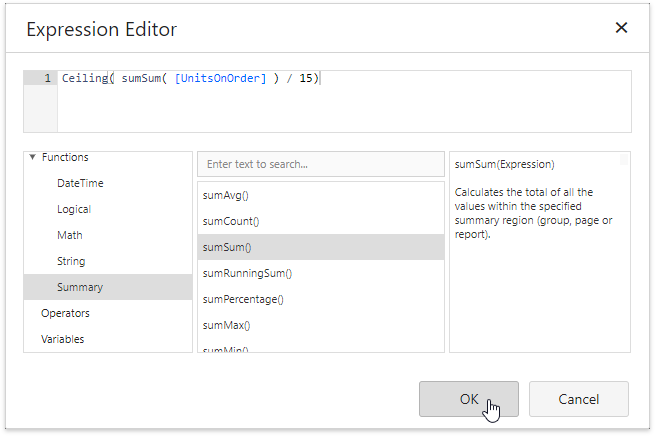Select the Summary function category

click(x=80, y=288)
